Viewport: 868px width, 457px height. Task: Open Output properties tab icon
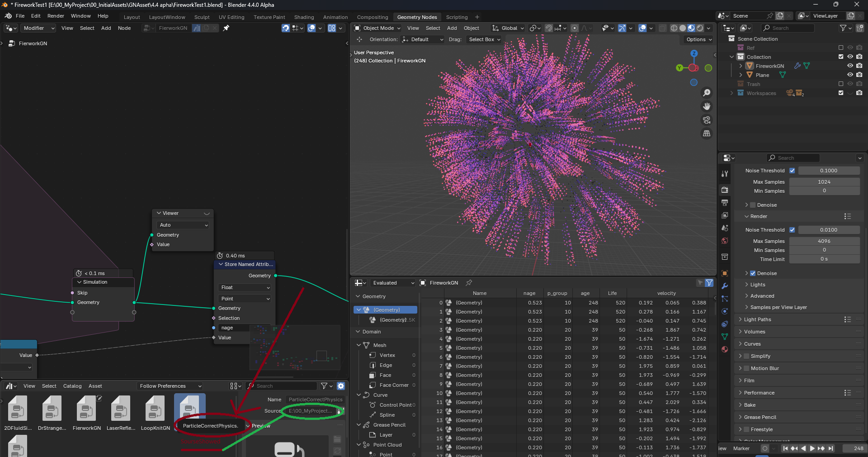click(725, 203)
